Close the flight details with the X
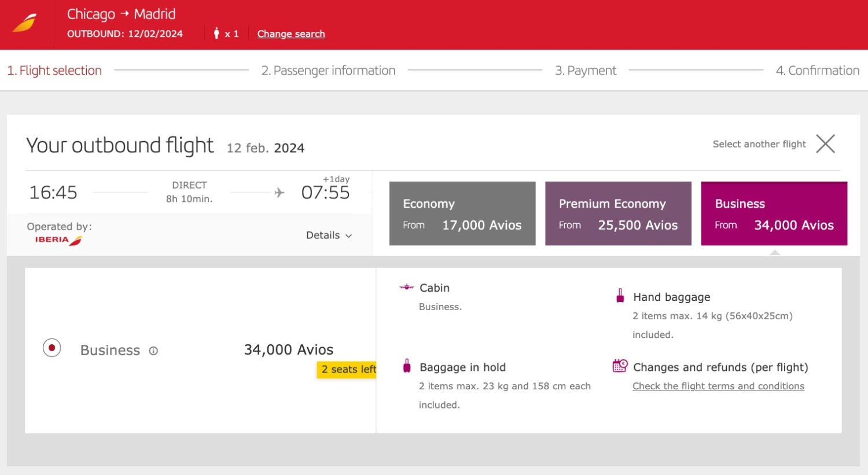Screen dimensions: 868x475 [x=826, y=144]
